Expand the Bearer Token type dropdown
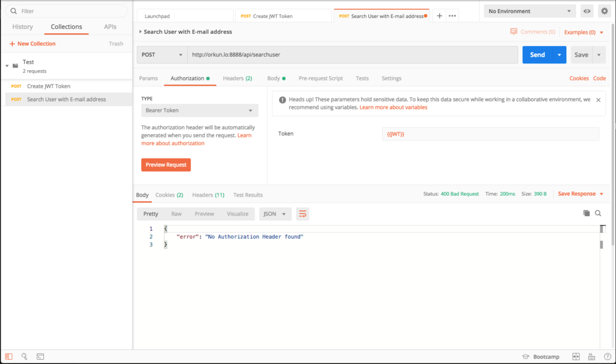The height and width of the screenshot is (364, 616). point(199,111)
